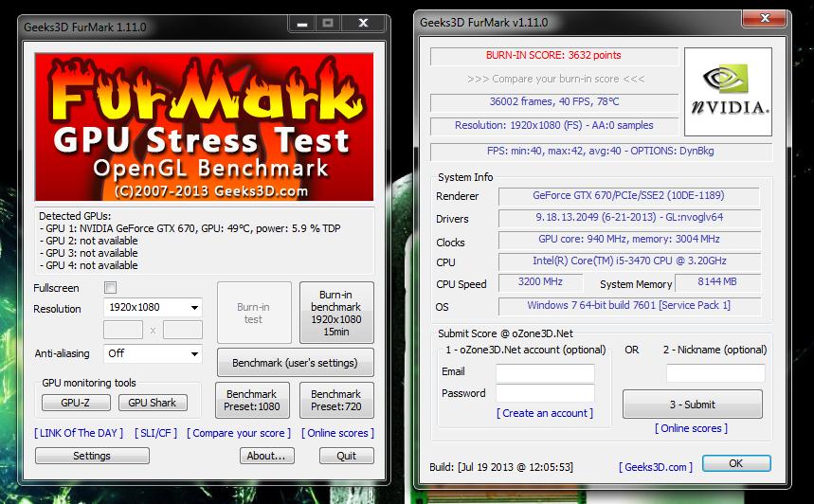The image size is (814, 504).
Task: Click the SLI/CF link
Action: pyautogui.click(x=155, y=433)
